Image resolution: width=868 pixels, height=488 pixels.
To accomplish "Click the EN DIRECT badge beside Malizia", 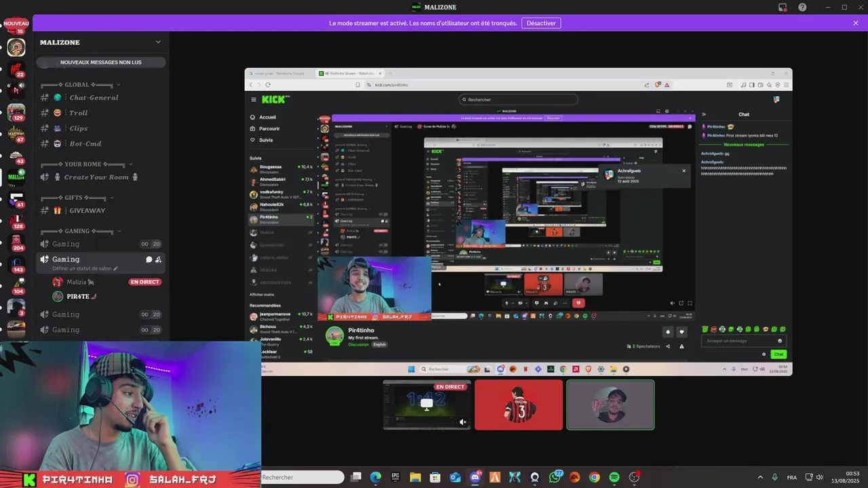I will point(145,282).
